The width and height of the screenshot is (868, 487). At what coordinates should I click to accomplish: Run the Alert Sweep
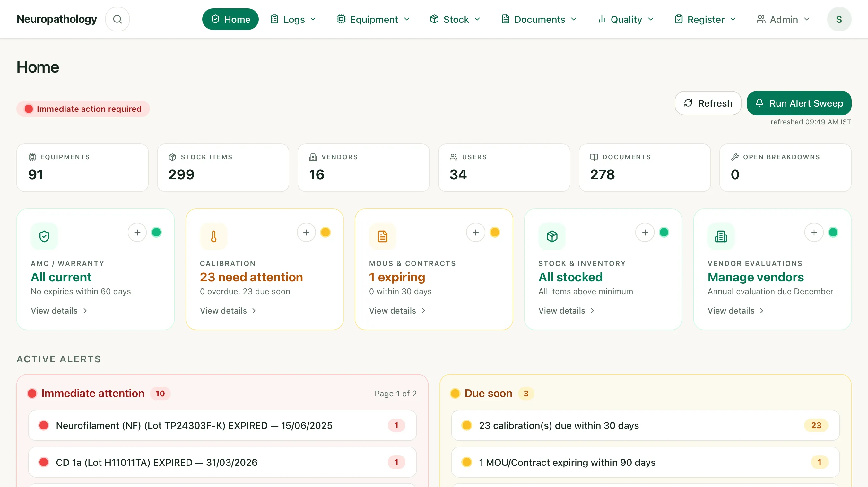pos(799,103)
